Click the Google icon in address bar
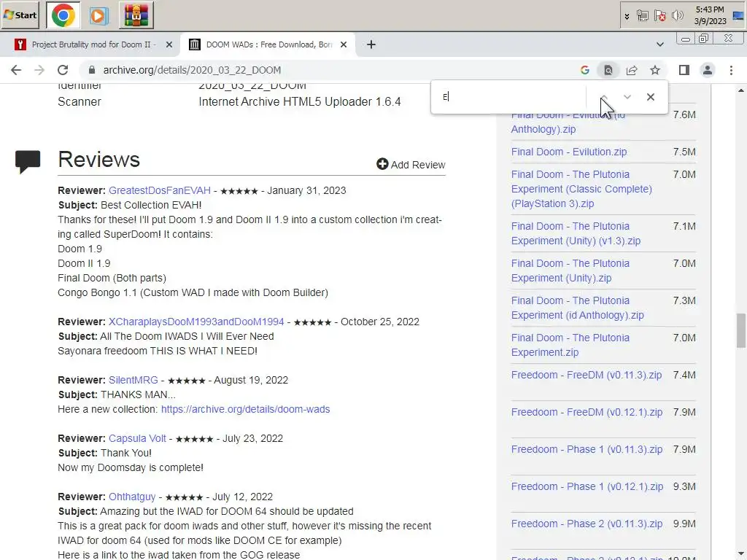Image resolution: width=747 pixels, height=560 pixels. tap(585, 70)
